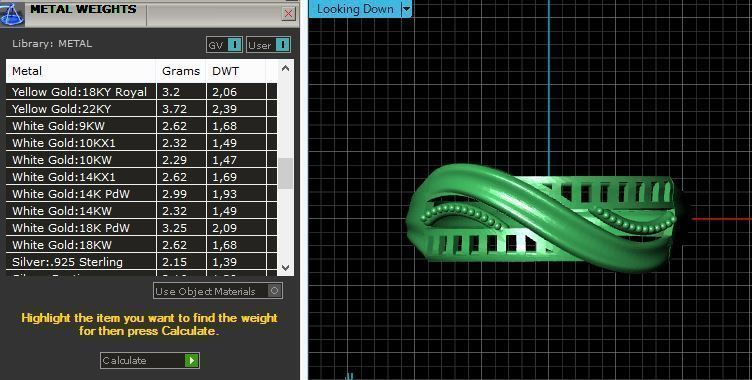Select White Gold:18K PdW row
This screenshot has width=752, height=380.
141,227
